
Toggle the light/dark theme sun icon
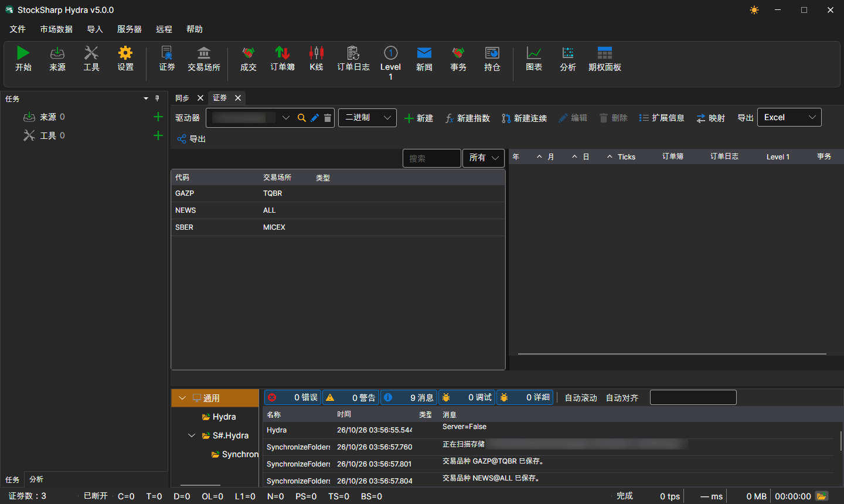(754, 10)
